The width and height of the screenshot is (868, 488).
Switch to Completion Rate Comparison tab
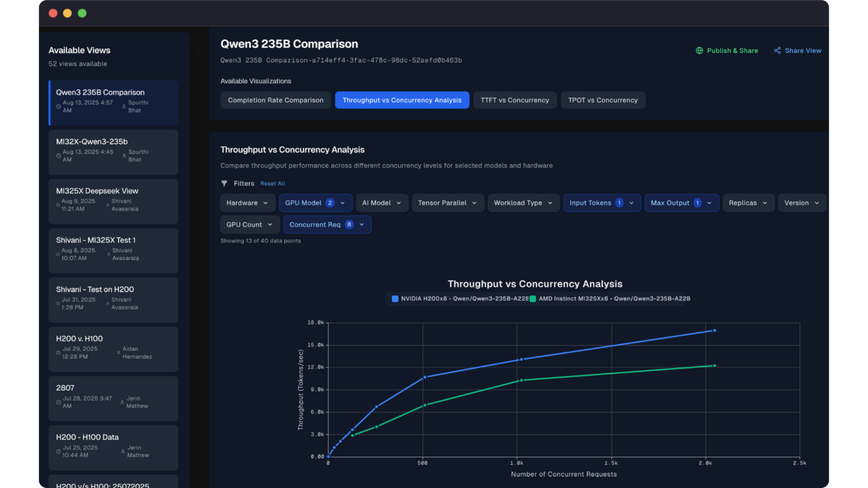pyautogui.click(x=275, y=100)
